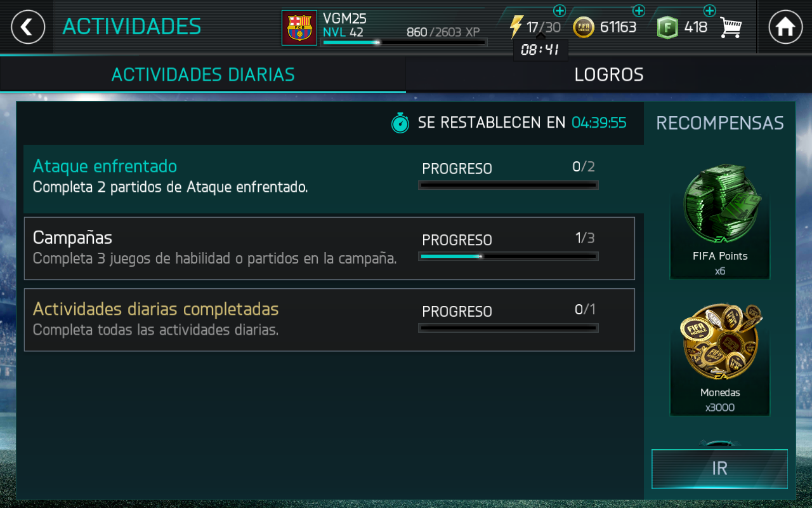Select the Actividades Diarias tab

tap(203, 74)
